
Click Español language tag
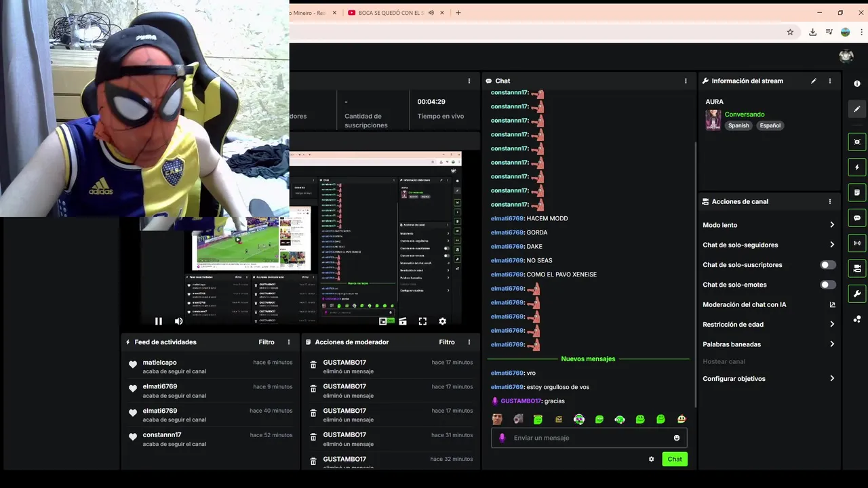pyautogui.click(x=770, y=125)
